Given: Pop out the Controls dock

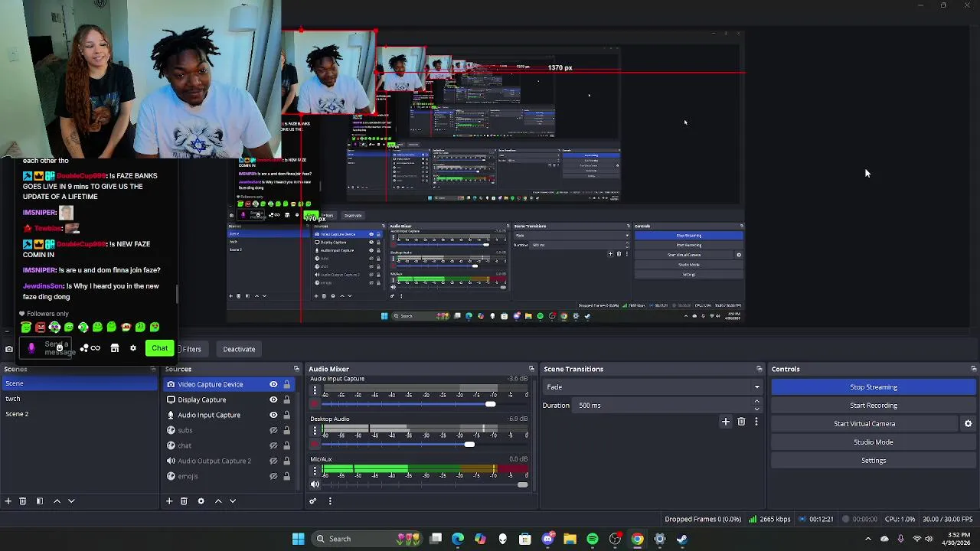Looking at the screenshot, I should [x=973, y=369].
